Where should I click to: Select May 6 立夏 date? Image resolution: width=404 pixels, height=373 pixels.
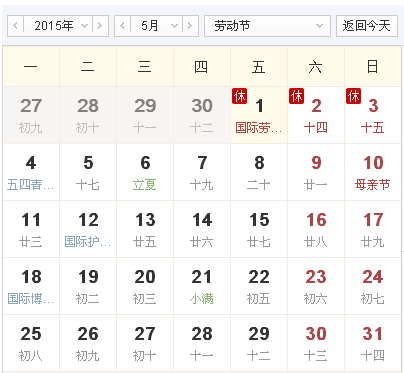tap(145, 172)
